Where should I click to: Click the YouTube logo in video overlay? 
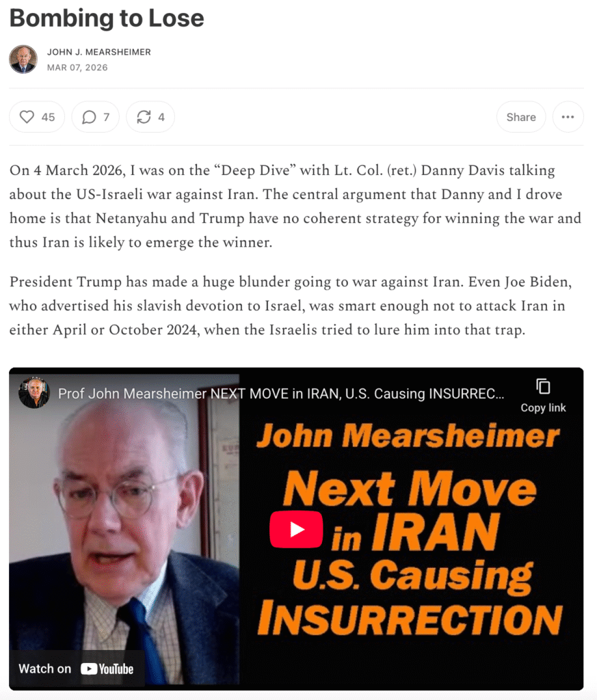(x=107, y=669)
